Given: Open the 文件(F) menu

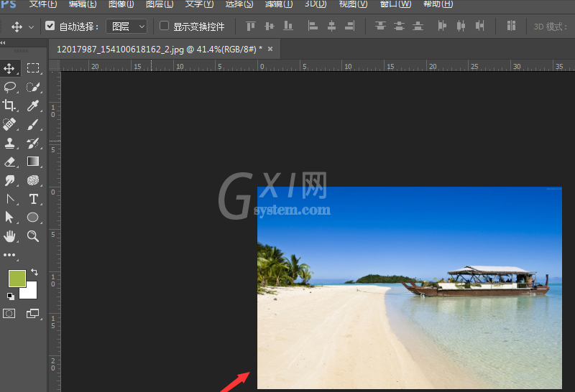Looking at the screenshot, I should pyautogui.click(x=43, y=4).
